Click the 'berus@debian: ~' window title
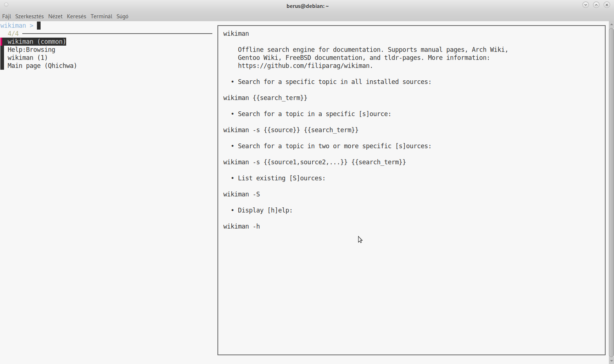The image size is (614, 364). 308,6
